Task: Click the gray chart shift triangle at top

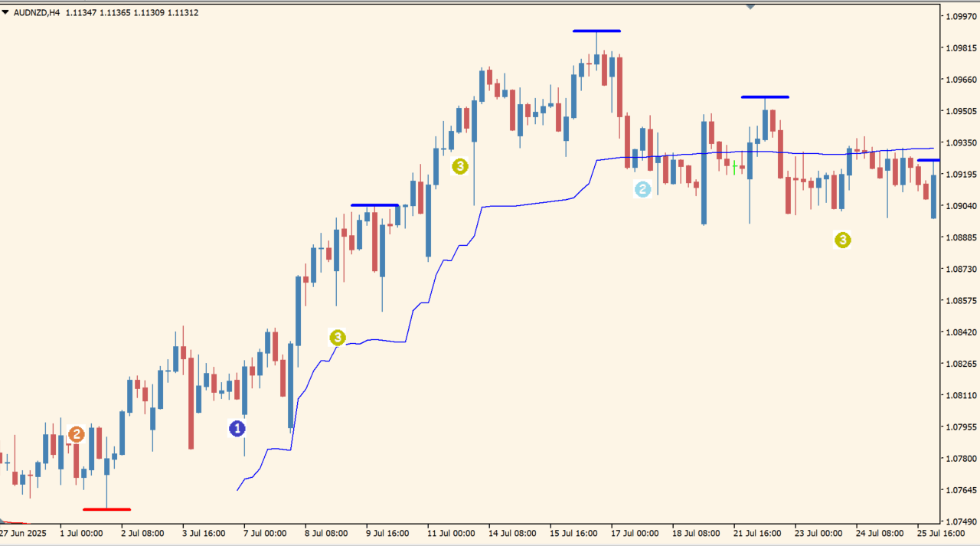Action: 750,6
